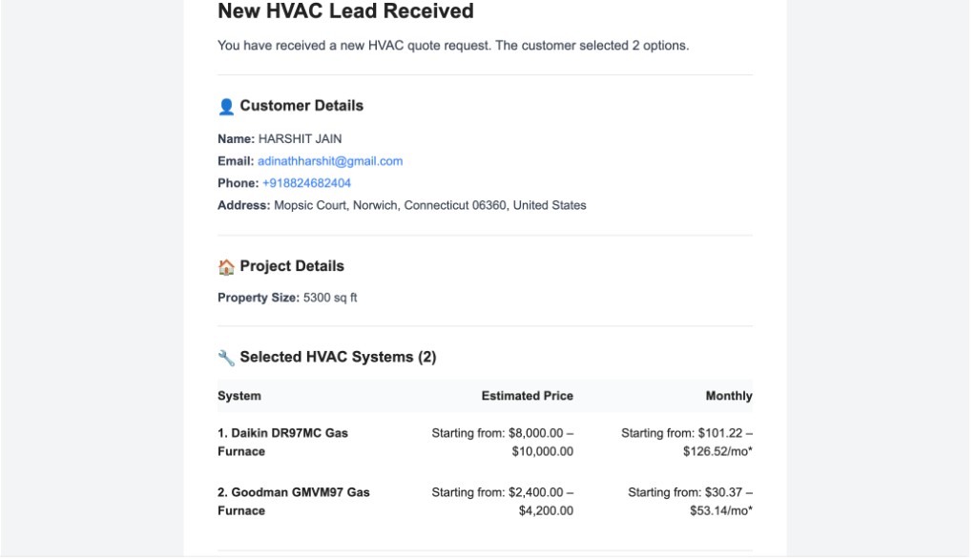
Task: Click the wrench icon beside Selected HVAC Systems
Action: pos(226,358)
